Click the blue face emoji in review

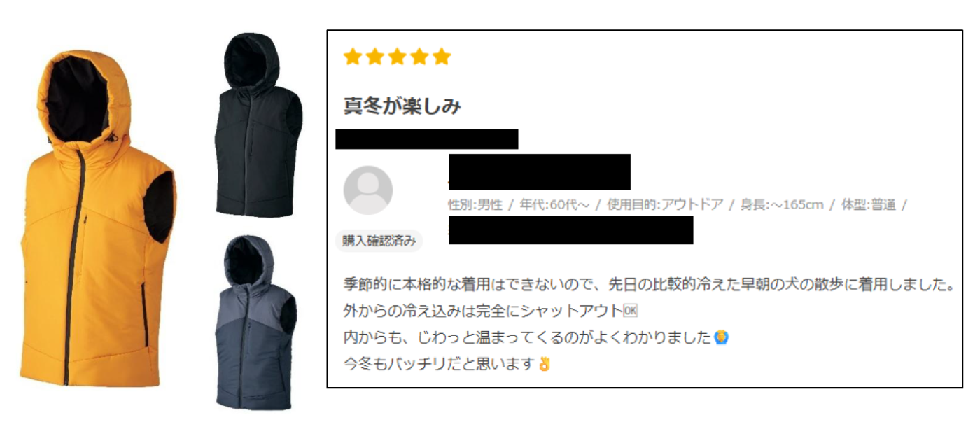click(722, 337)
